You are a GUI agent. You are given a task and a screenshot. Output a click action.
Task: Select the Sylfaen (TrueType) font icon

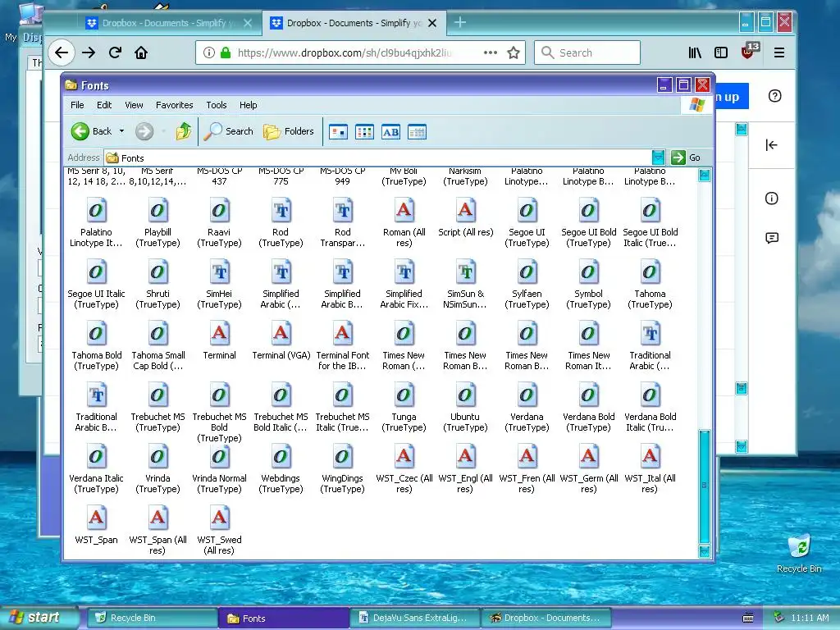[x=527, y=272]
